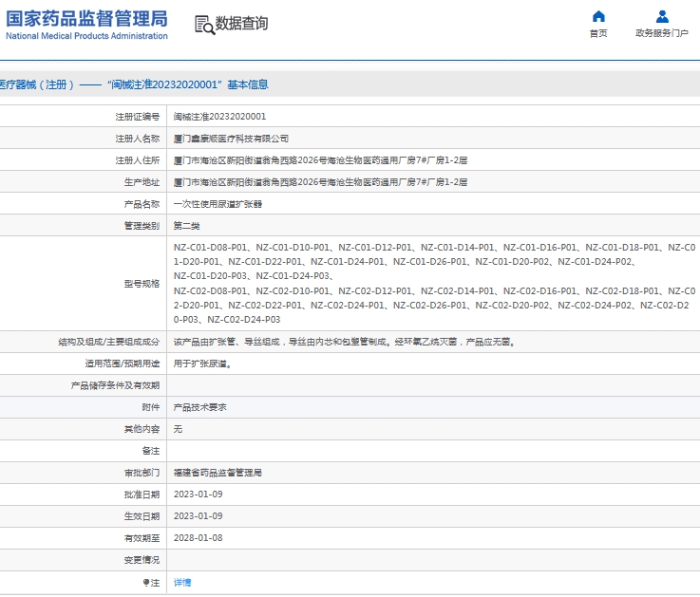Click the 有效期至 row label
Screen dimensions: 700x597
pyautogui.click(x=142, y=538)
